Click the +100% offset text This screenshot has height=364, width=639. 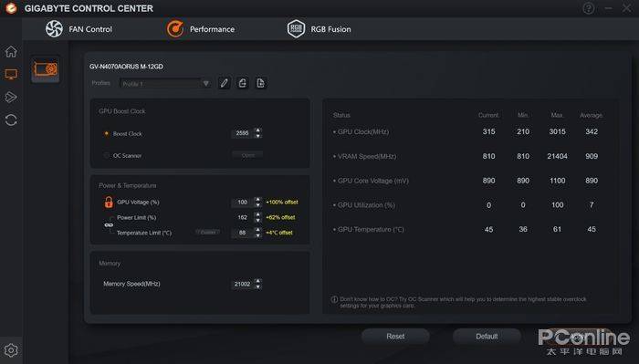pyautogui.click(x=282, y=202)
